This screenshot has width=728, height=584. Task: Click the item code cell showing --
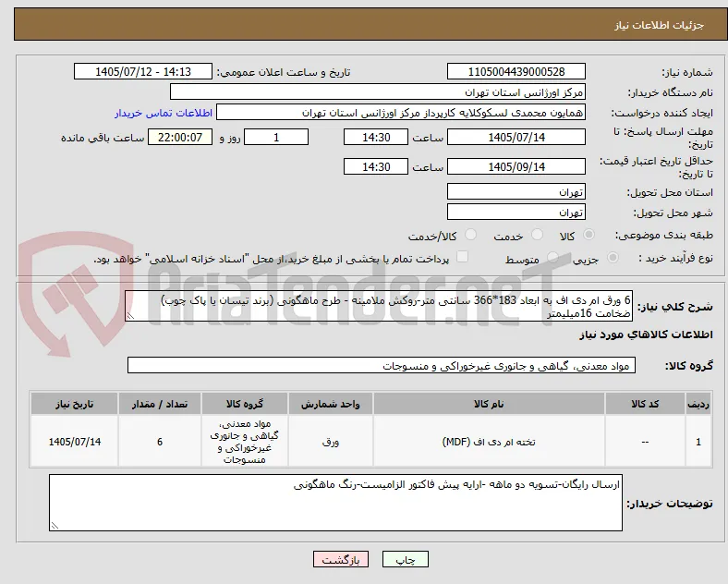pyautogui.click(x=645, y=442)
